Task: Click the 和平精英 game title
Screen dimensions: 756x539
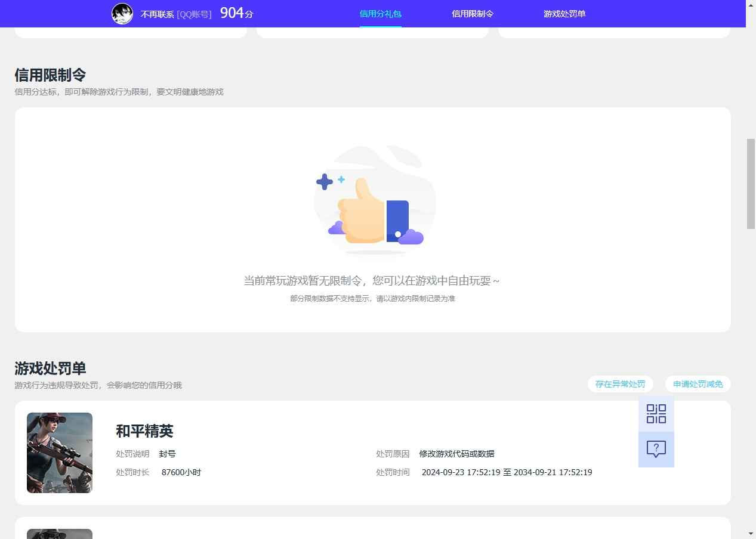Action: [144, 431]
